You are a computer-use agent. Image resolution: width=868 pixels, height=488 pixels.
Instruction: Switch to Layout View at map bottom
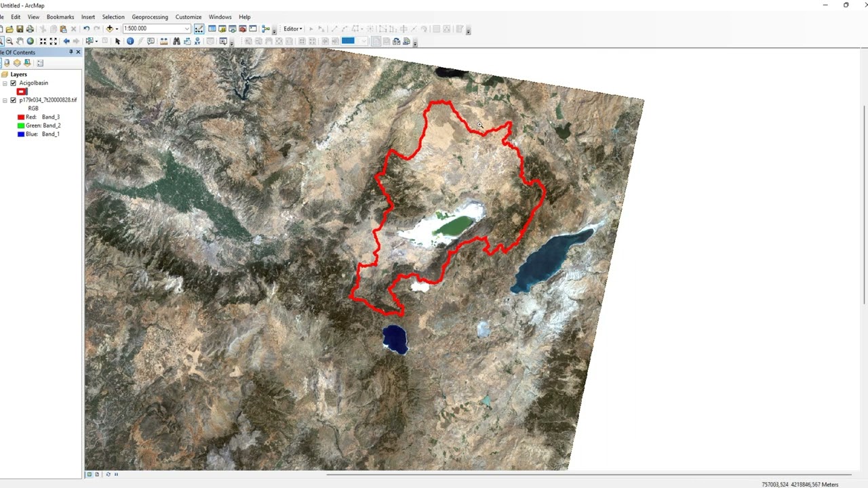97,474
